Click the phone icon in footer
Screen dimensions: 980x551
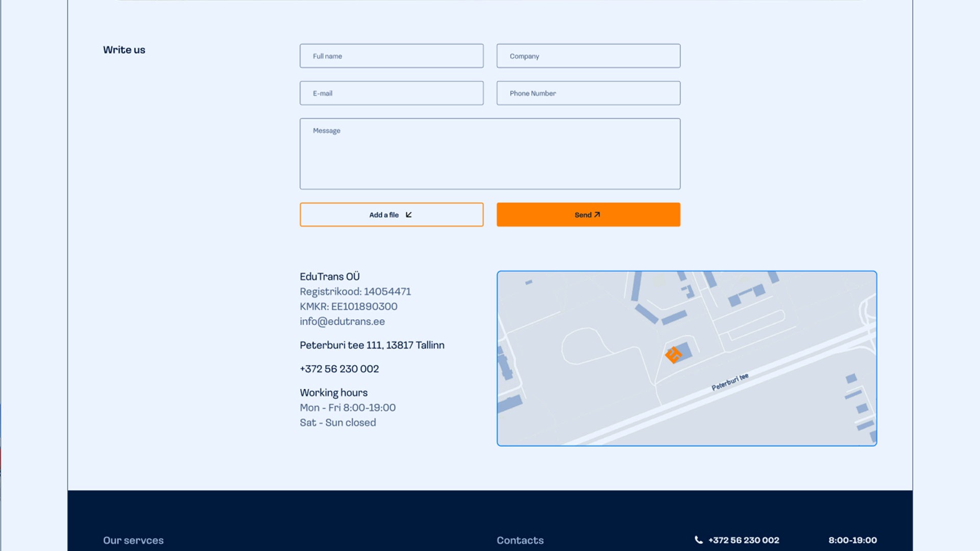tap(698, 540)
